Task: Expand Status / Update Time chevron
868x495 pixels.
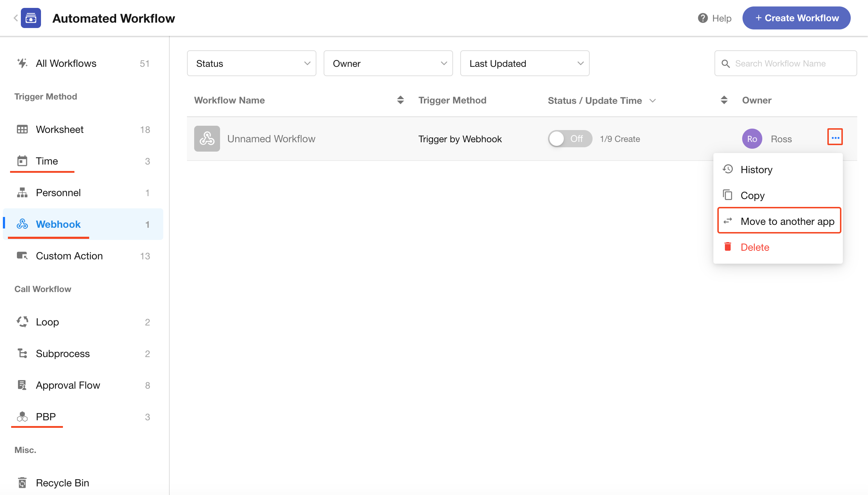Action: 653,101
